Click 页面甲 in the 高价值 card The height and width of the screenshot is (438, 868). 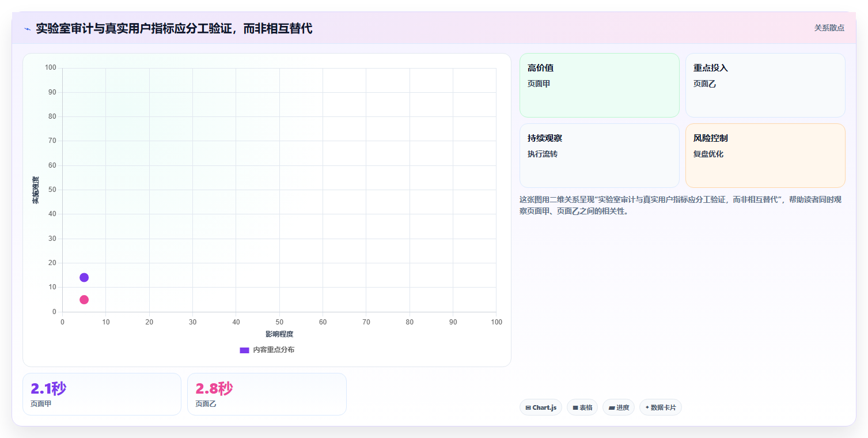tap(539, 84)
